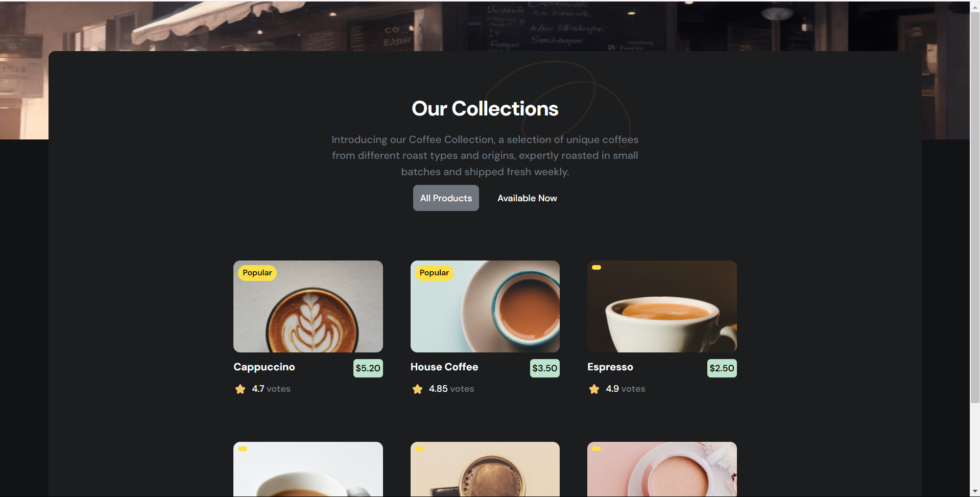Click the Popular badge on the Cappuccino image

[257, 273]
